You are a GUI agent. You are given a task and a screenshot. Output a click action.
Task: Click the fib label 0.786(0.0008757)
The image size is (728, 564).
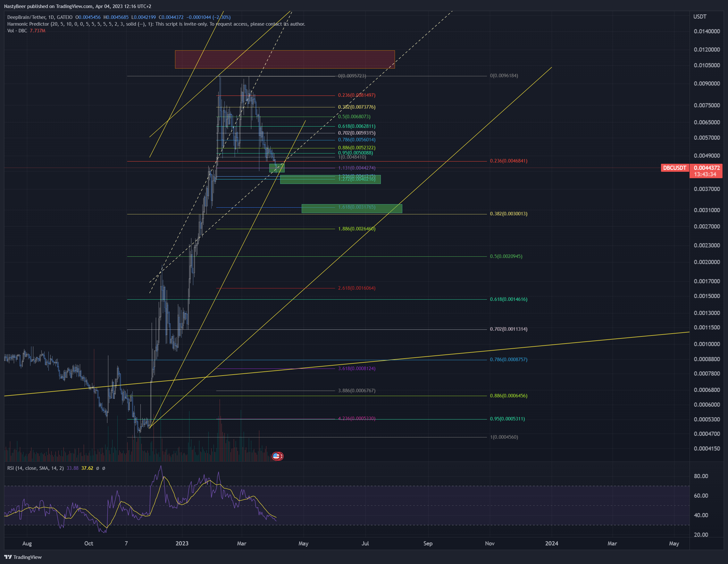coord(508,360)
